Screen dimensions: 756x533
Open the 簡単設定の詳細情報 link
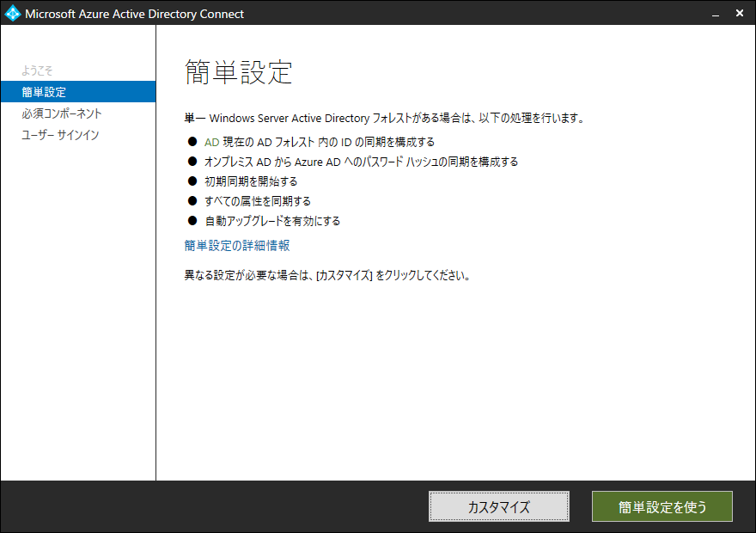(237, 246)
